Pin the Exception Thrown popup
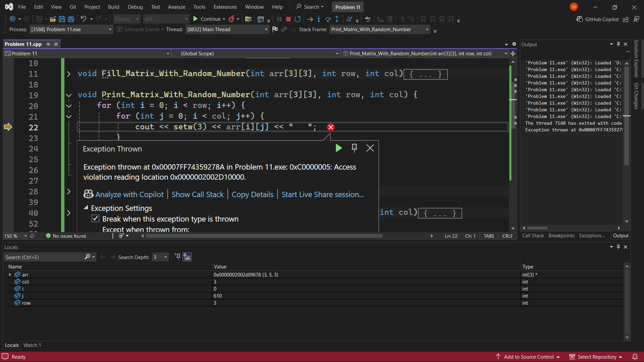The width and height of the screenshot is (644, 362). tap(354, 148)
